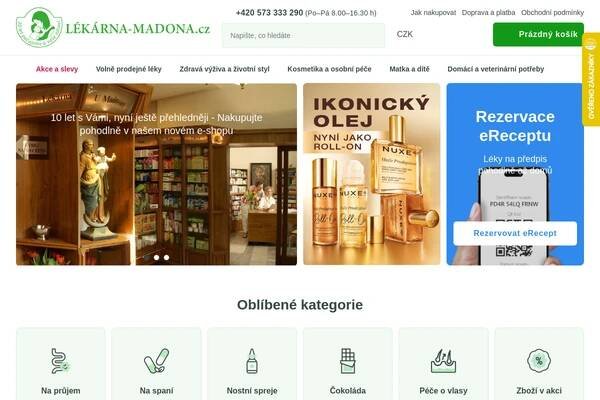Click the Rezervovat eRecept button
Screen dimensions: 600x400
515,233
